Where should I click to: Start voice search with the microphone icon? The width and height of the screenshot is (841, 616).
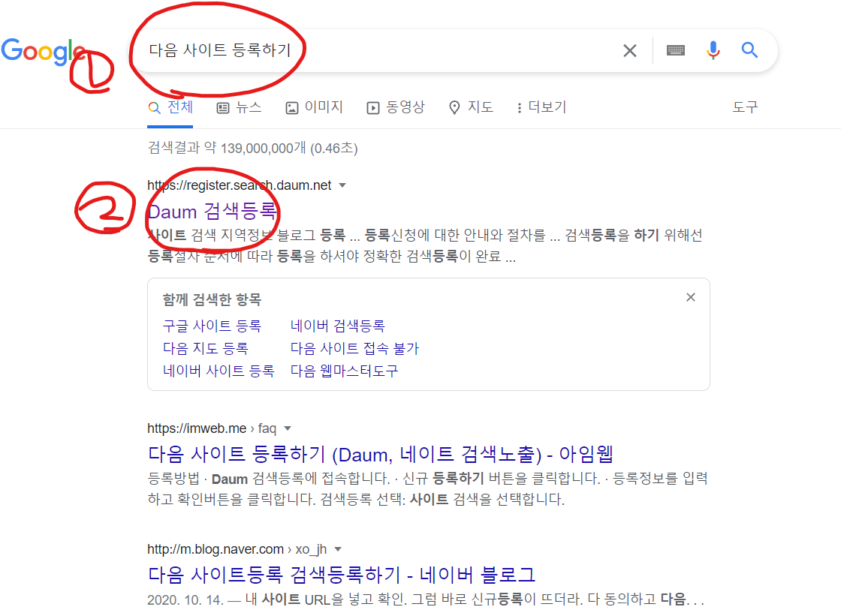713,50
